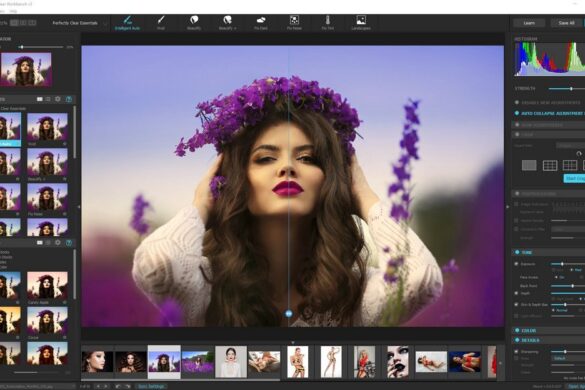
Task: Toggle the Skin & Depth Bias checkbox
Action: (516, 305)
